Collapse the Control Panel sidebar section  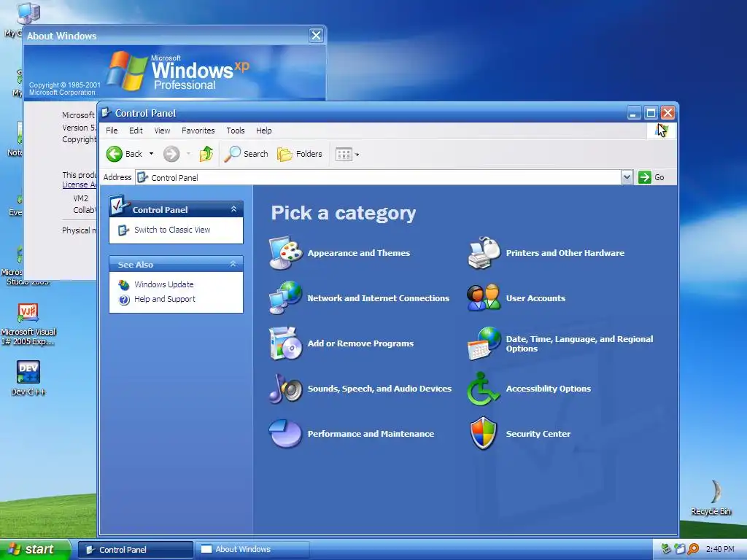(x=233, y=209)
